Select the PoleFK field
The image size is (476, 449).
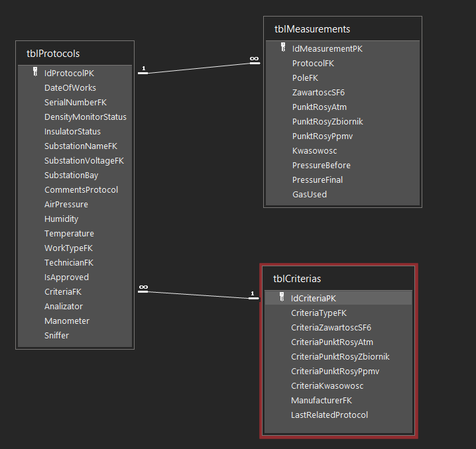305,77
